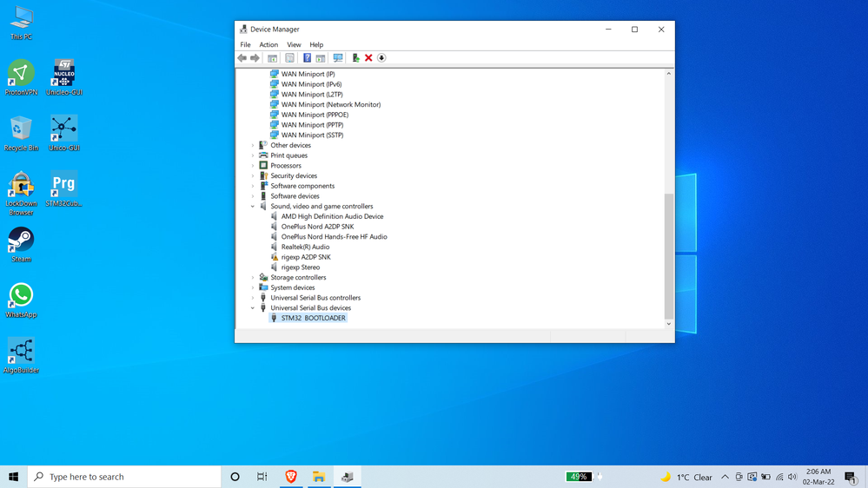The height and width of the screenshot is (488, 868).
Task: Click the STM32CubeProgrammer Prg desktop shortcut
Action: 64,188
